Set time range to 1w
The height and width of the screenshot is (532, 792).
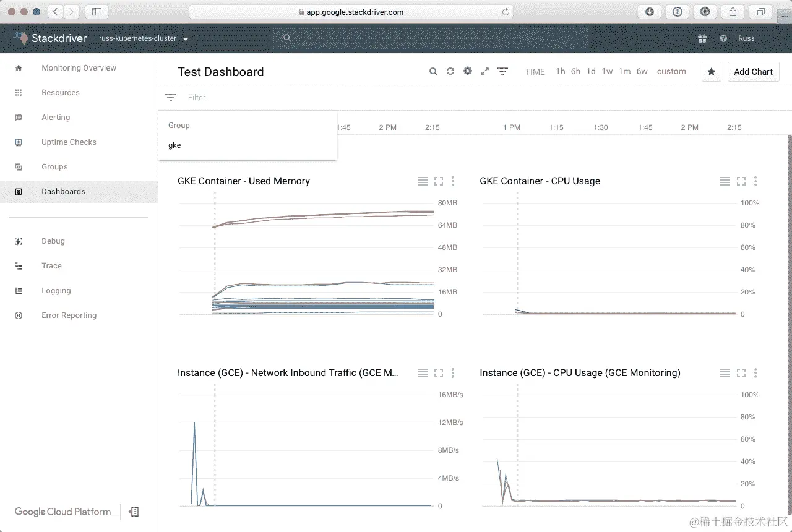tap(607, 72)
